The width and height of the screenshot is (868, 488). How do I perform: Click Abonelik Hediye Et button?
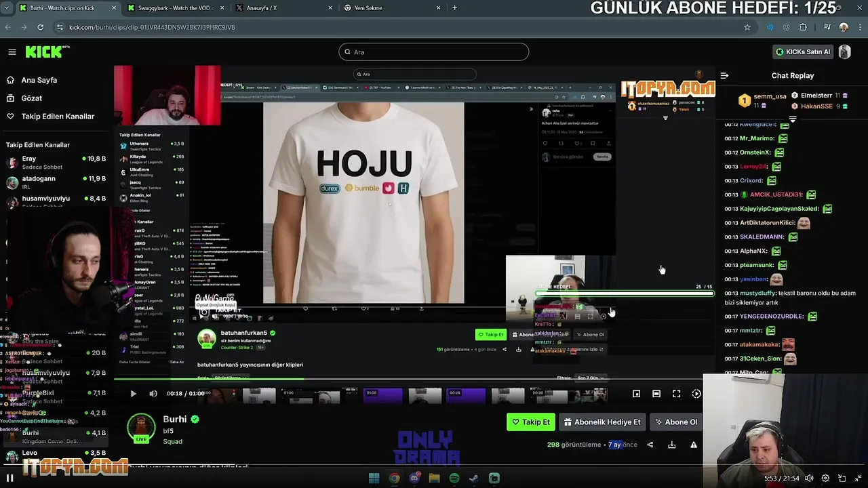point(602,422)
